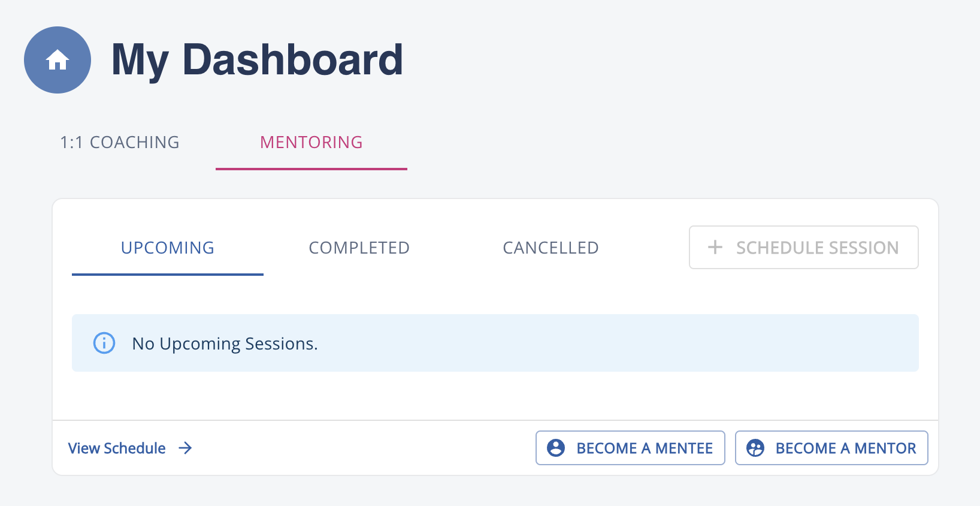Click the pink underline beneath Mentoring
Screen dimensions: 980x506
(311, 169)
